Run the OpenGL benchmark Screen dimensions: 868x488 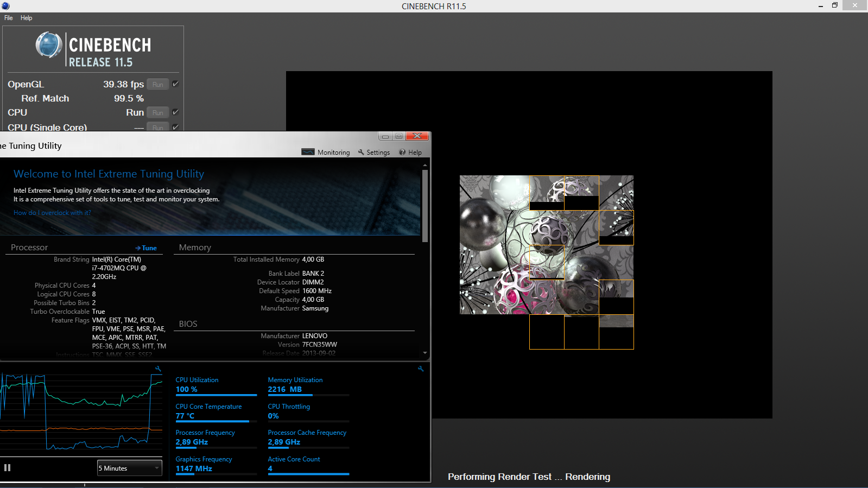(158, 84)
